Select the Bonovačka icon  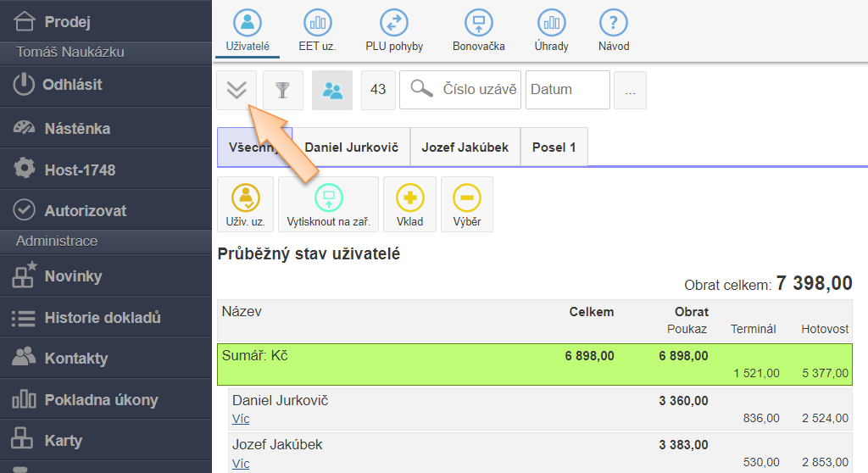pos(478,31)
